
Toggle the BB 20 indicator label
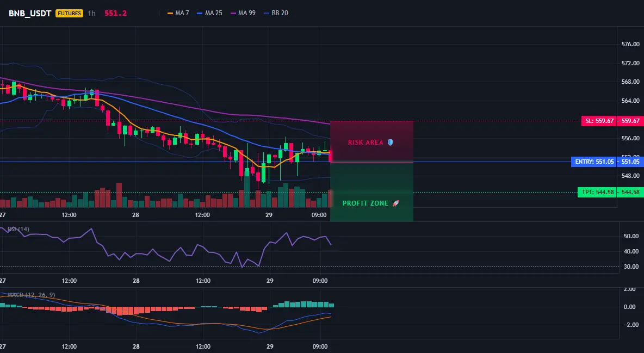[280, 13]
